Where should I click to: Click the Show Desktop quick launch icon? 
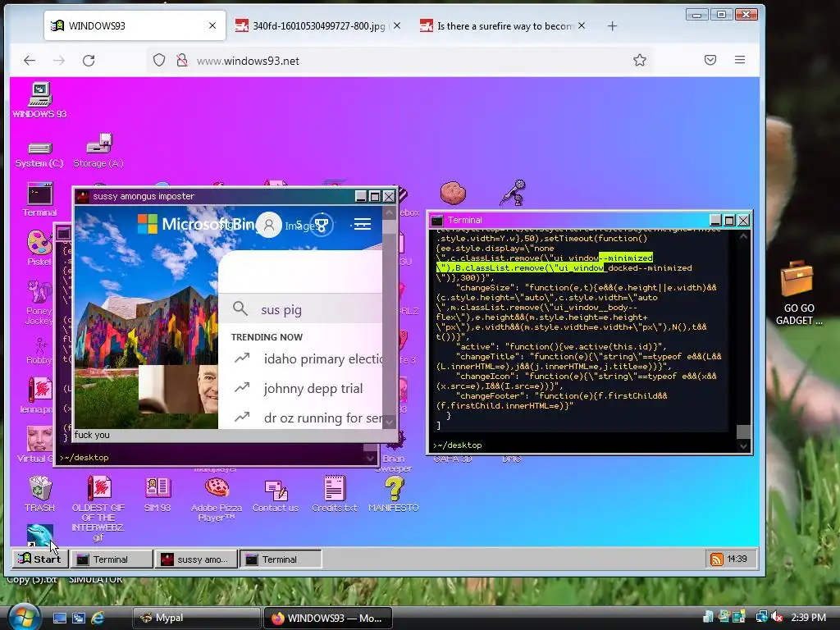[x=59, y=618]
